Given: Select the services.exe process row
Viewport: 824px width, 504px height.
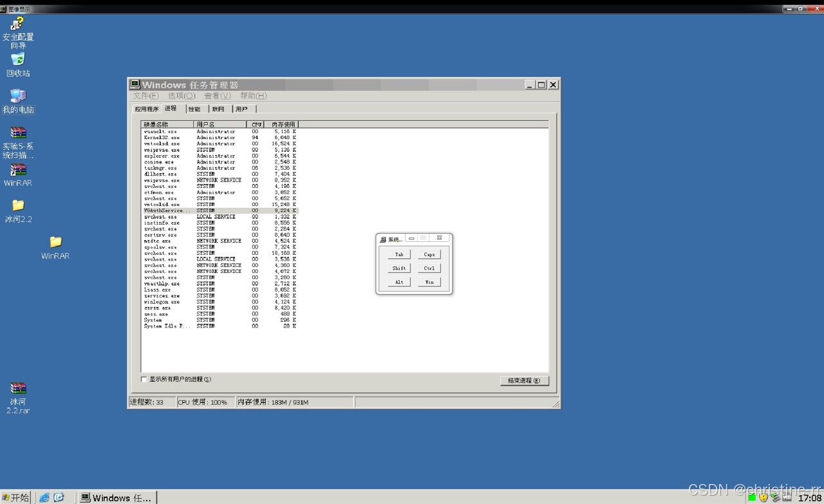Looking at the screenshot, I should (x=220, y=295).
